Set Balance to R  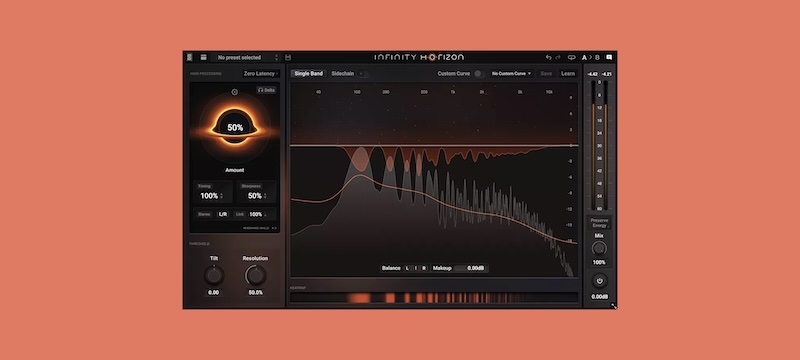point(424,268)
